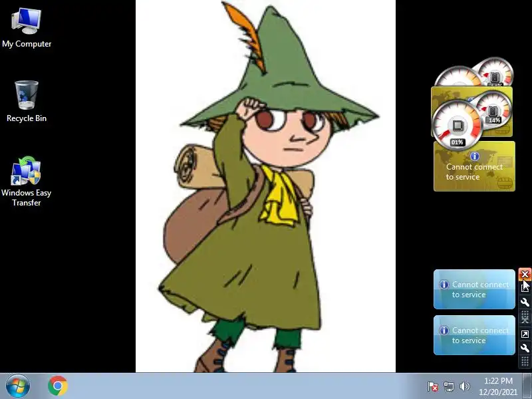Click drag handle dots of lower blue gadget
This screenshot has width=532, height=399.
coord(525,361)
